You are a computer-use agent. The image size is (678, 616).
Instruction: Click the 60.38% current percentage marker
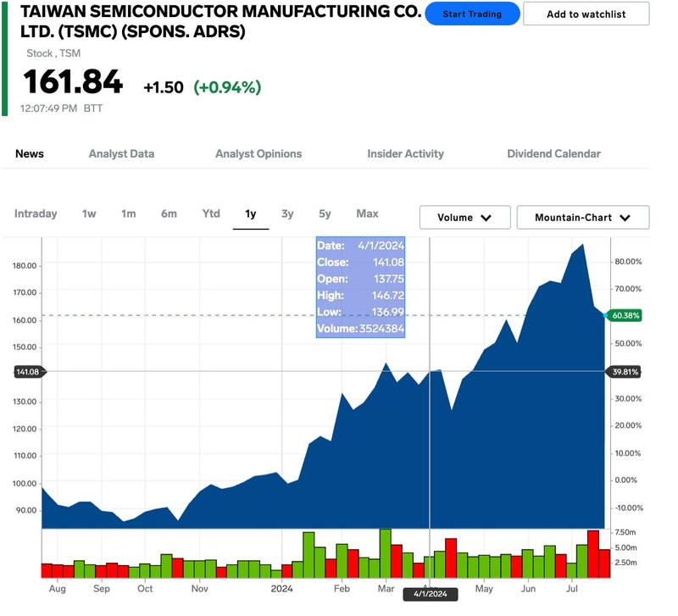tap(625, 315)
